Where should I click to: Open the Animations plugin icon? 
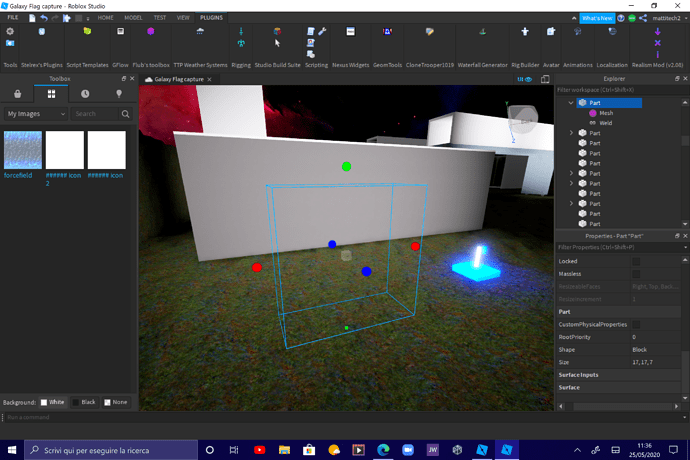577,31
